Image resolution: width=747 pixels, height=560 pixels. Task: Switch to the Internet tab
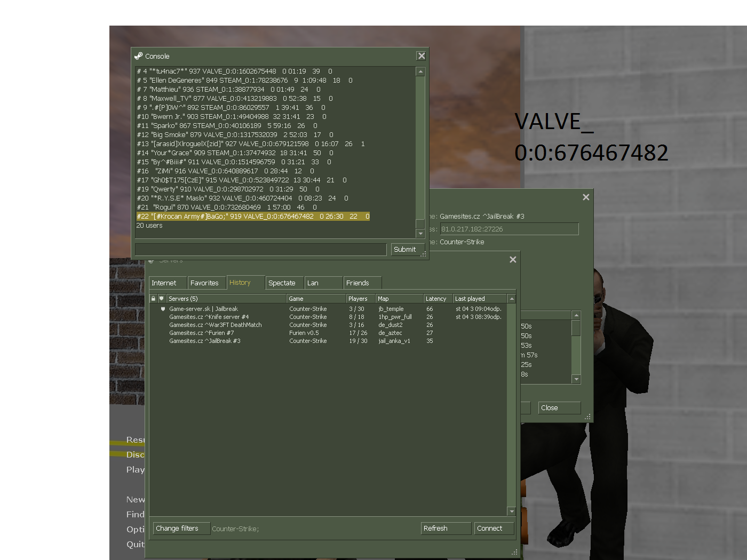click(x=164, y=283)
